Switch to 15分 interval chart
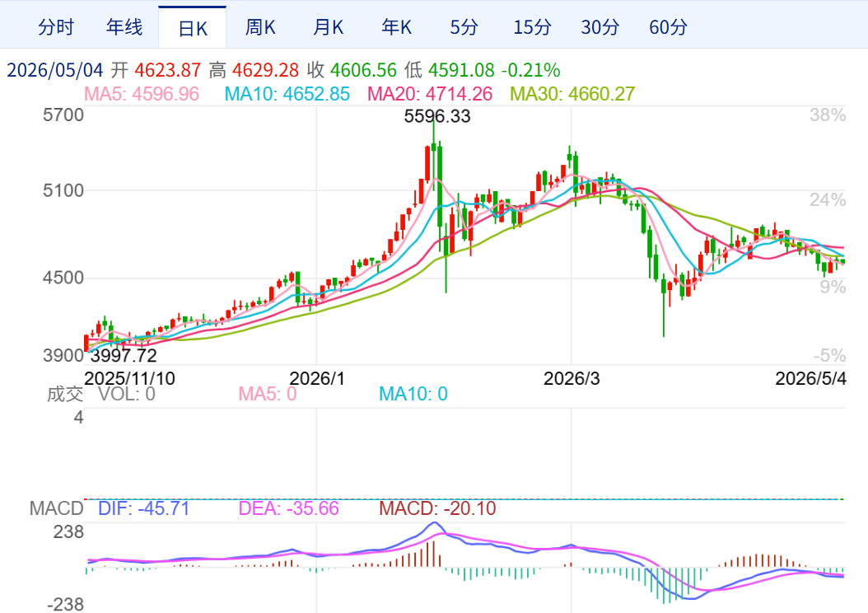The height and width of the screenshot is (613, 868). click(532, 27)
